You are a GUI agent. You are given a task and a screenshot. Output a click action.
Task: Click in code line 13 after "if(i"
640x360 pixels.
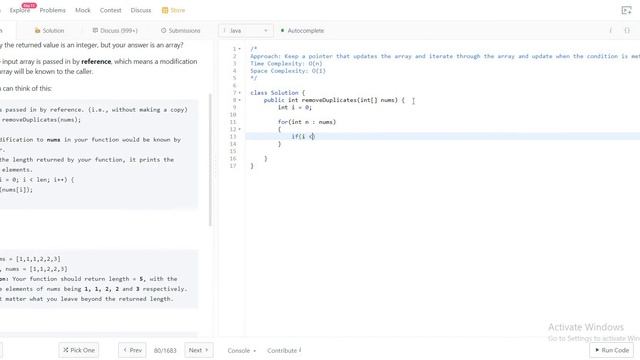click(306, 137)
